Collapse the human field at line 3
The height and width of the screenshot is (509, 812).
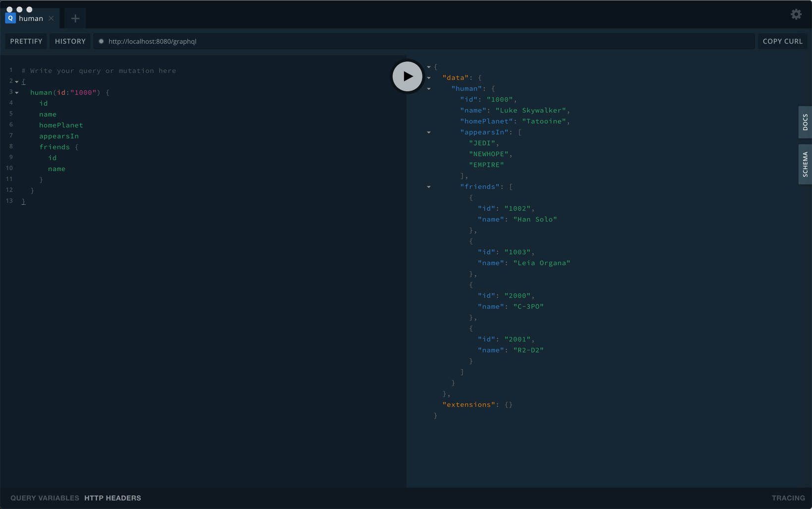tap(17, 93)
